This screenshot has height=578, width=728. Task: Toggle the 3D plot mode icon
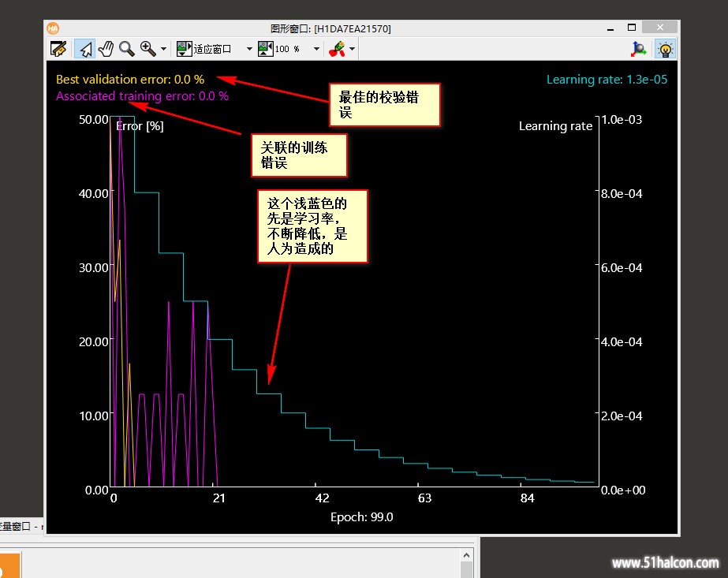[x=638, y=49]
